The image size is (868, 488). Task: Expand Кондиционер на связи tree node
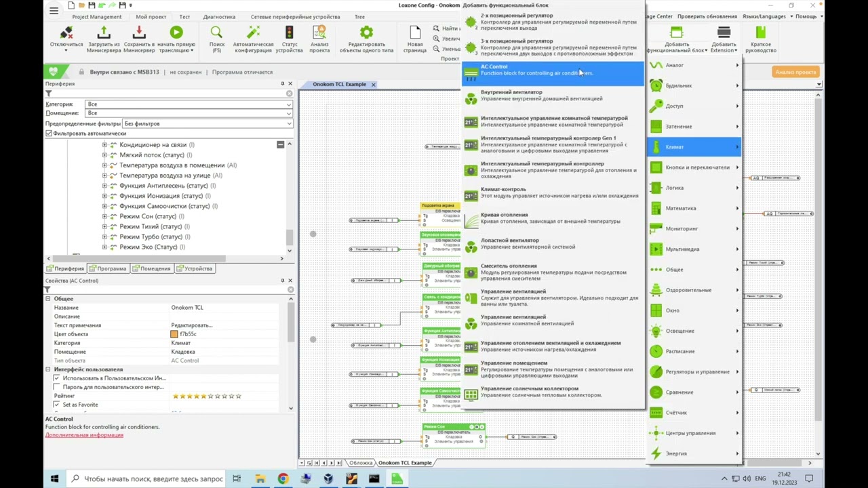(x=104, y=145)
